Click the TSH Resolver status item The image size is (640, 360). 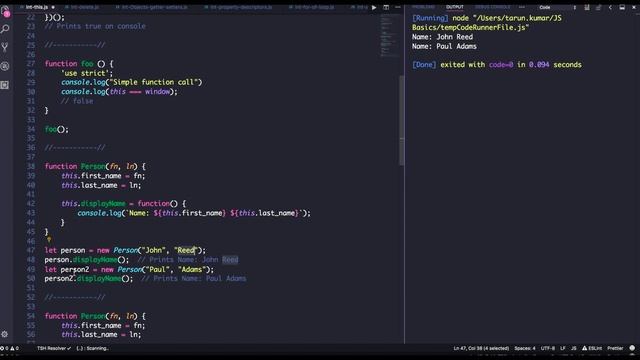(x=53, y=348)
